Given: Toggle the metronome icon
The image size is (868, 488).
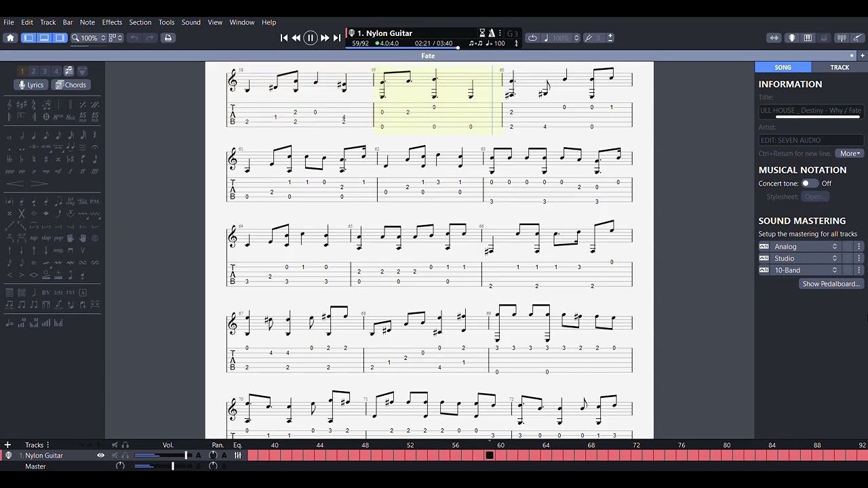Looking at the screenshot, I should 492,33.
